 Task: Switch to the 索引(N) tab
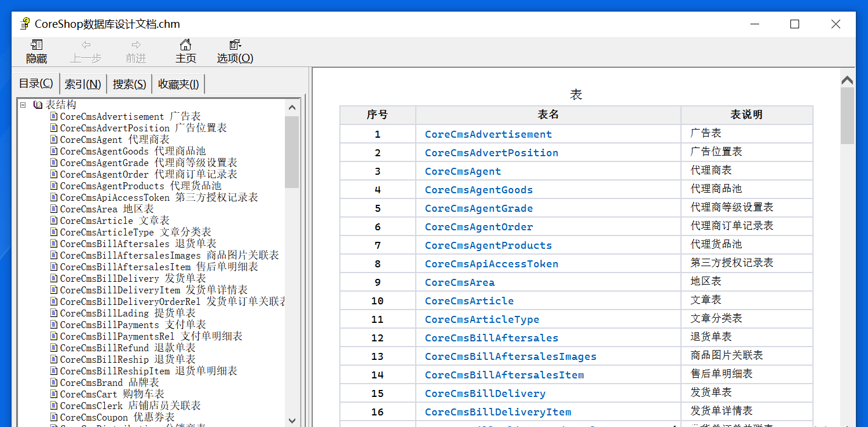click(x=83, y=84)
